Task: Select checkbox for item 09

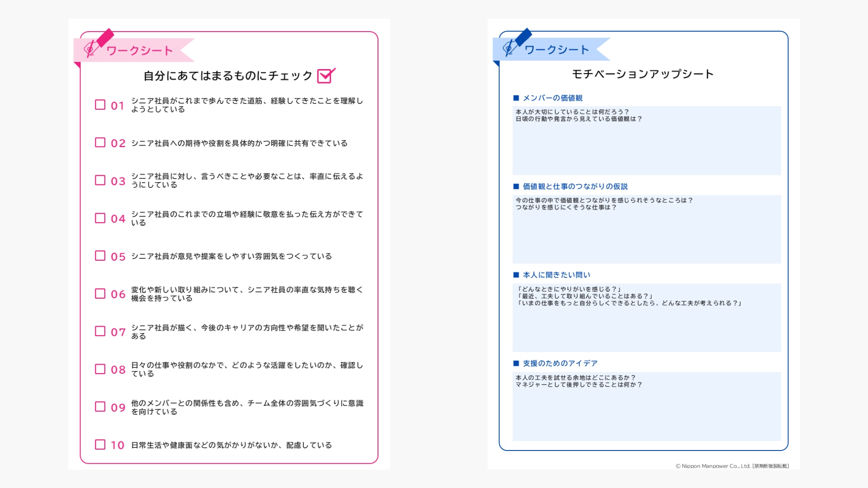Action: coord(100,407)
